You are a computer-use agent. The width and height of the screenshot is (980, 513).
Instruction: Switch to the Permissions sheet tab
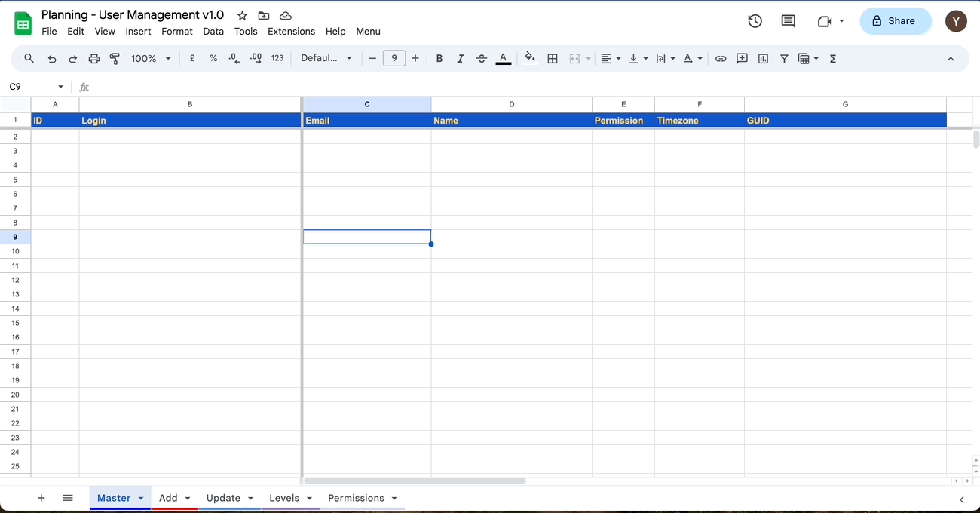pyautogui.click(x=356, y=499)
